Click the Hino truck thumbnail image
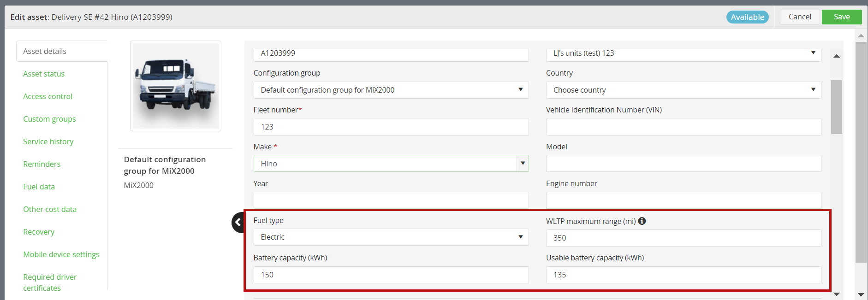Viewport: 868px width, 300px height. click(x=176, y=86)
